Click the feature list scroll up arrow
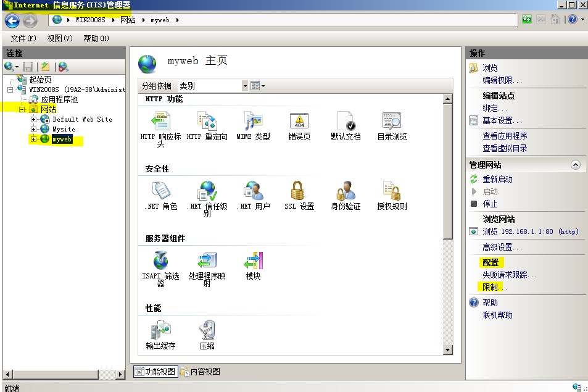Image resolution: width=588 pixels, height=392 pixels. coord(447,99)
